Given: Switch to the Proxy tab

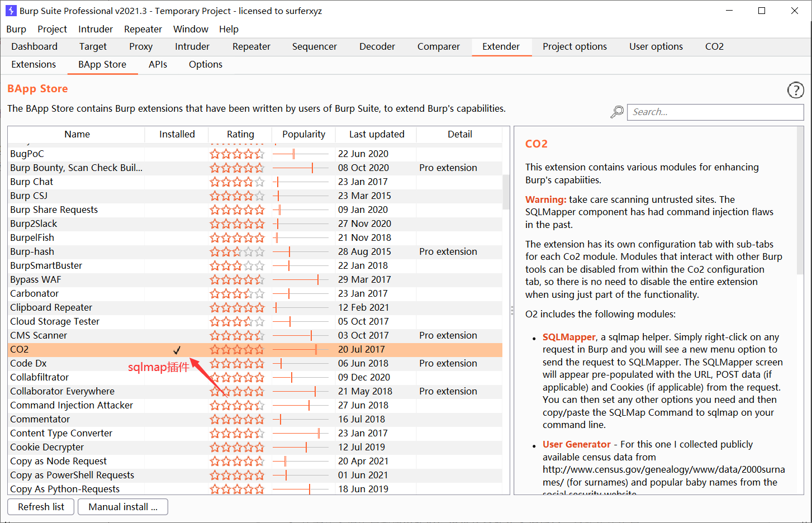Looking at the screenshot, I should [141, 46].
